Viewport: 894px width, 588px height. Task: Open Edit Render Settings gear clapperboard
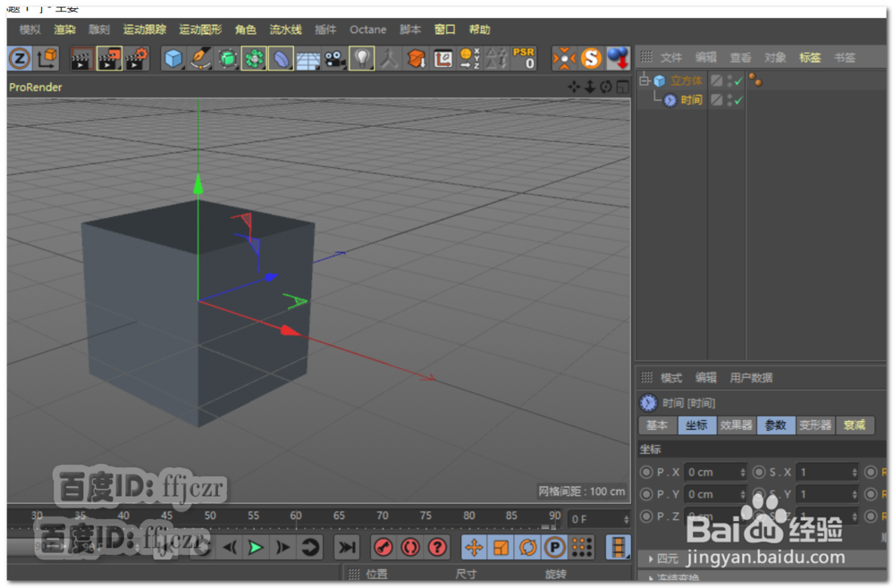pos(137,58)
